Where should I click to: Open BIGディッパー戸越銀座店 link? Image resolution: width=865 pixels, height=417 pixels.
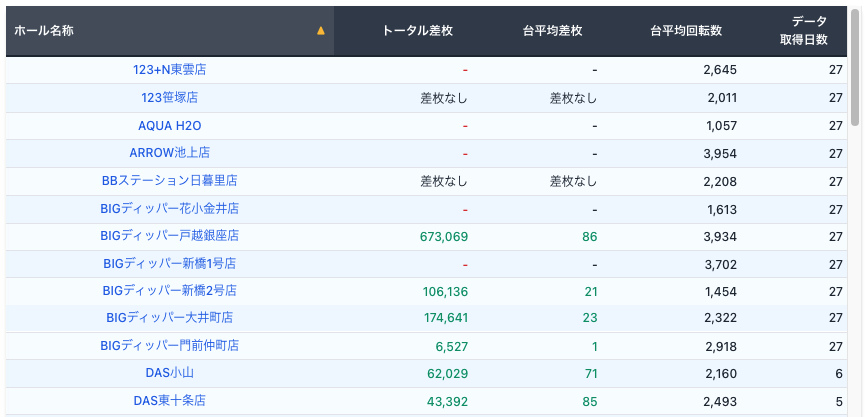pos(169,236)
